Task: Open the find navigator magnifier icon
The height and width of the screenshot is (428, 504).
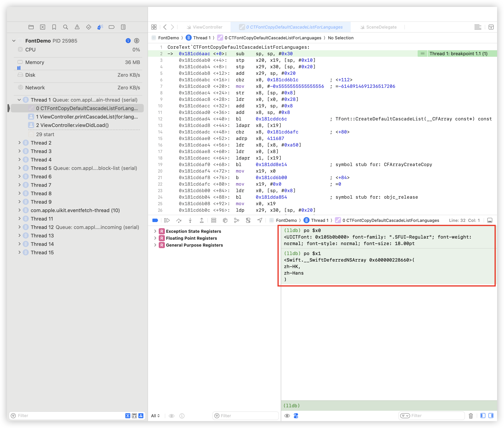Action: [x=66, y=27]
